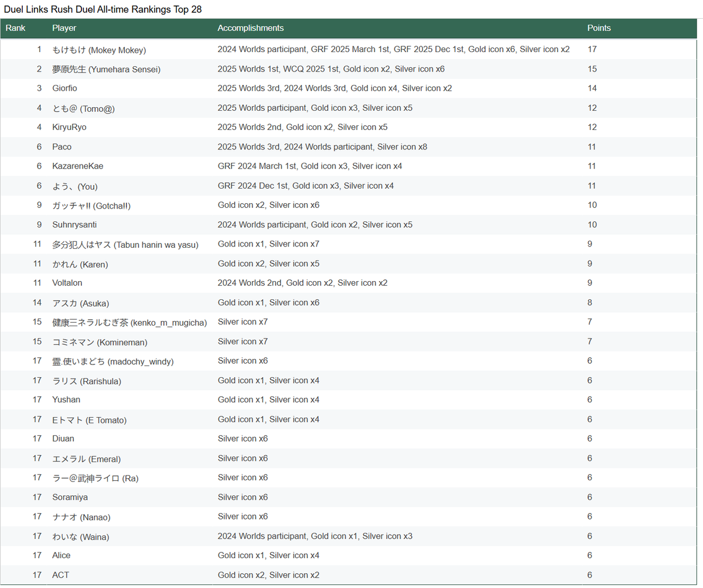Click player name KiryuRyo
703x588 pixels.
coord(69,127)
